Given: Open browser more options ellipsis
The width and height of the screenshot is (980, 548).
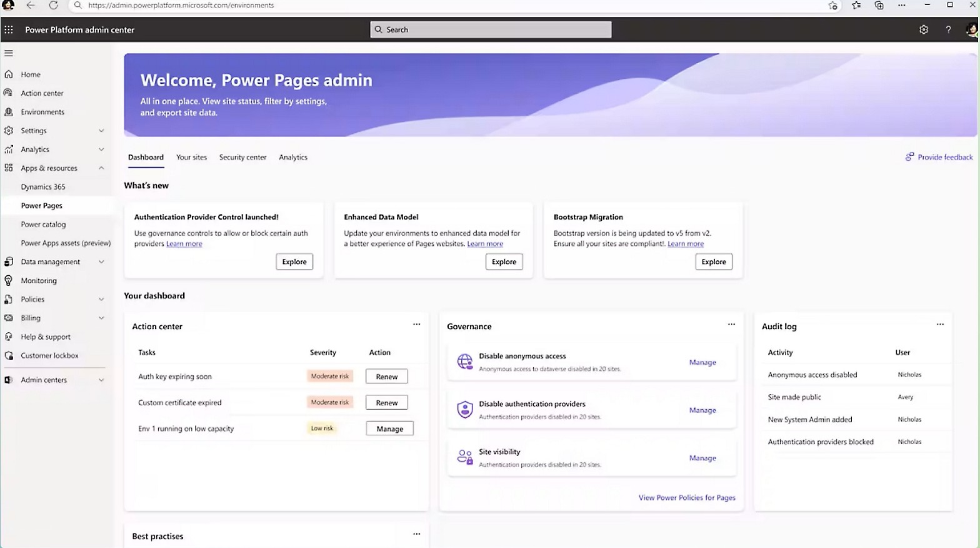Looking at the screenshot, I should click(x=901, y=5).
